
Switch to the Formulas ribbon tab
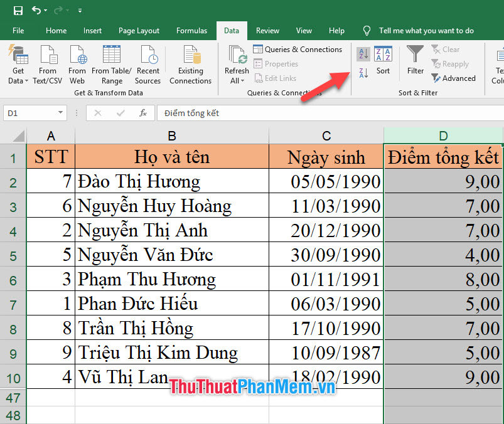point(191,30)
